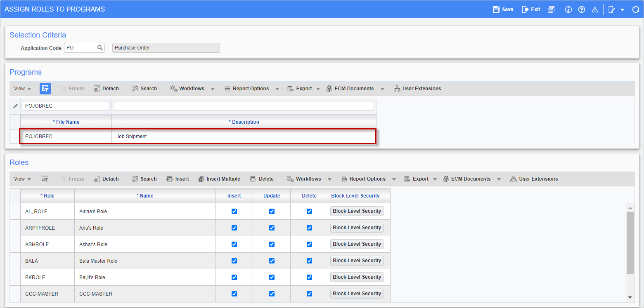The width and height of the screenshot is (644, 308).
Task: Open Block Level Security for ARPTFROLE
Action: coord(357,228)
